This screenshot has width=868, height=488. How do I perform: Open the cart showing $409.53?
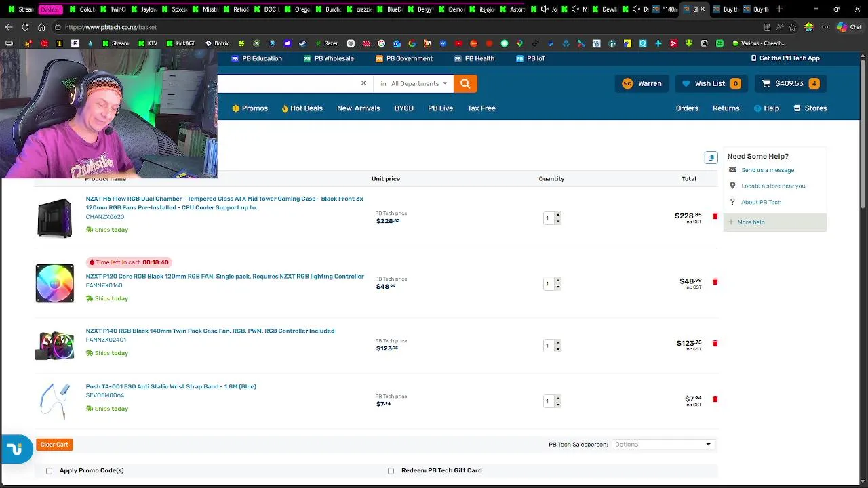coord(790,83)
